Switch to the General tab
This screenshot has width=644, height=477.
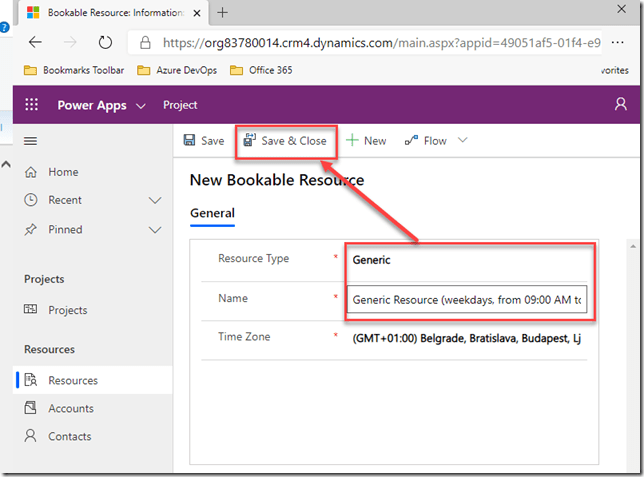point(212,213)
